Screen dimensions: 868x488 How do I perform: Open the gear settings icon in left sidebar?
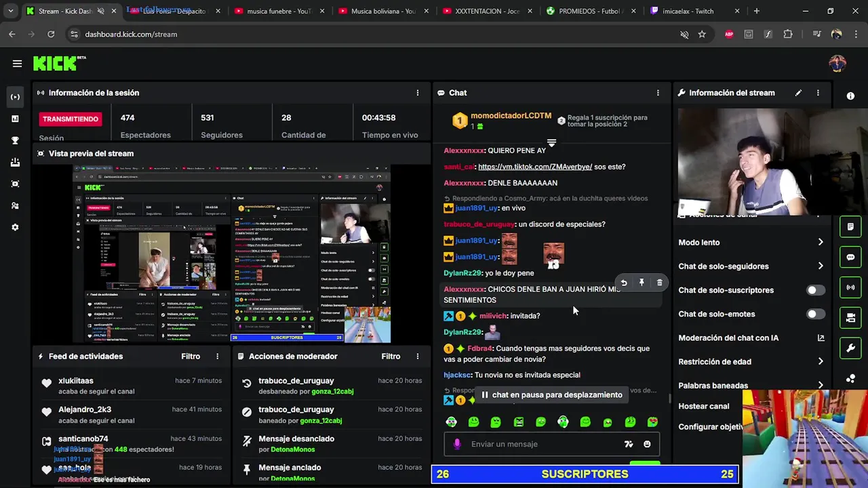[15, 227]
